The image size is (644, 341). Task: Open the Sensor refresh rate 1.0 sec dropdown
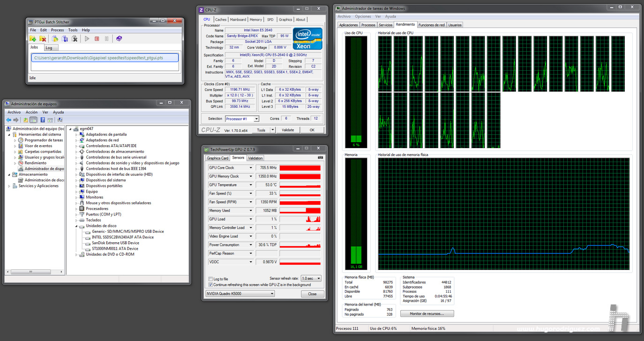[x=312, y=278]
